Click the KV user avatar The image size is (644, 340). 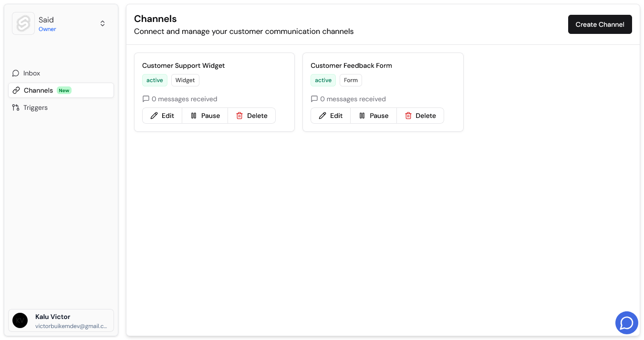[x=20, y=320]
